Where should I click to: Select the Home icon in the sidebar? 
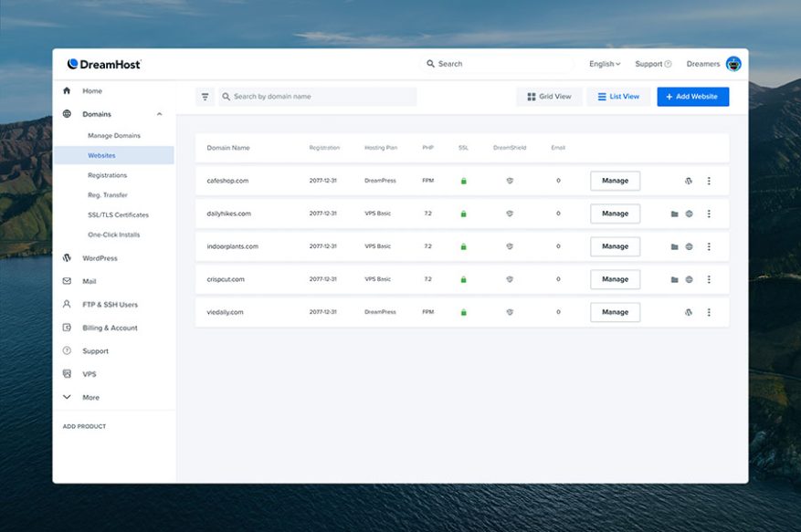pos(65,91)
